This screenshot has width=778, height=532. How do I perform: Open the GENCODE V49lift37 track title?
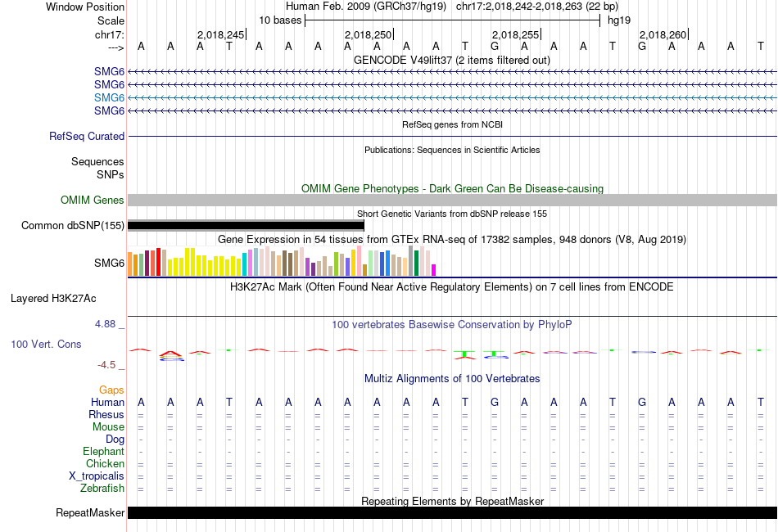(x=451, y=61)
